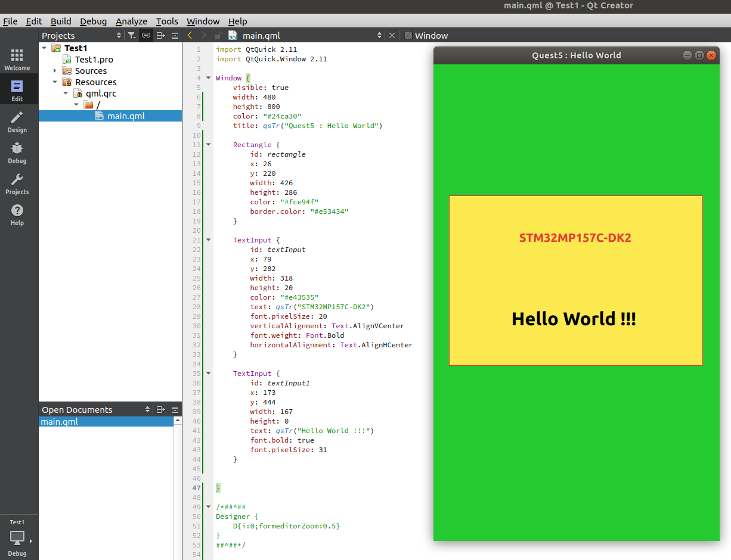Close the Open Documents panel
The image size is (731, 560).
click(175, 410)
